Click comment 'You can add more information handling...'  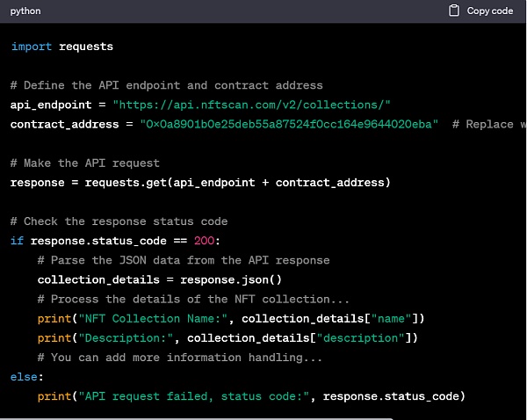point(180,358)
